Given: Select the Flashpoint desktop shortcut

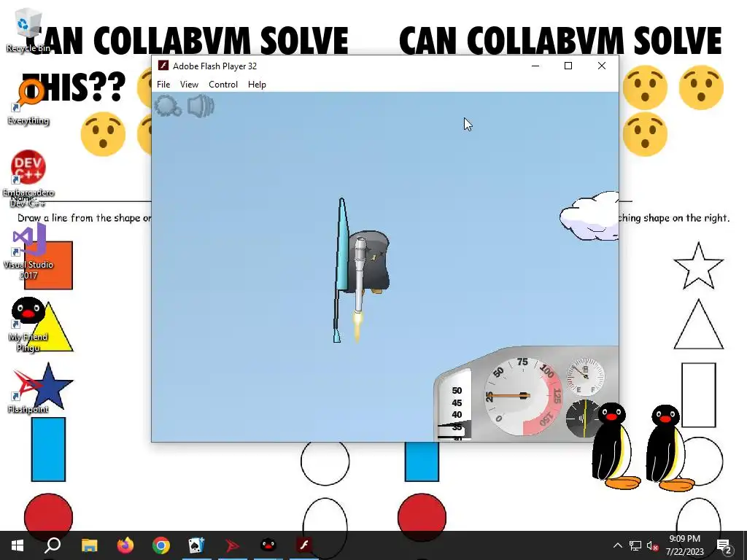Looking at the screenshot, I should [x=28, y=391].
